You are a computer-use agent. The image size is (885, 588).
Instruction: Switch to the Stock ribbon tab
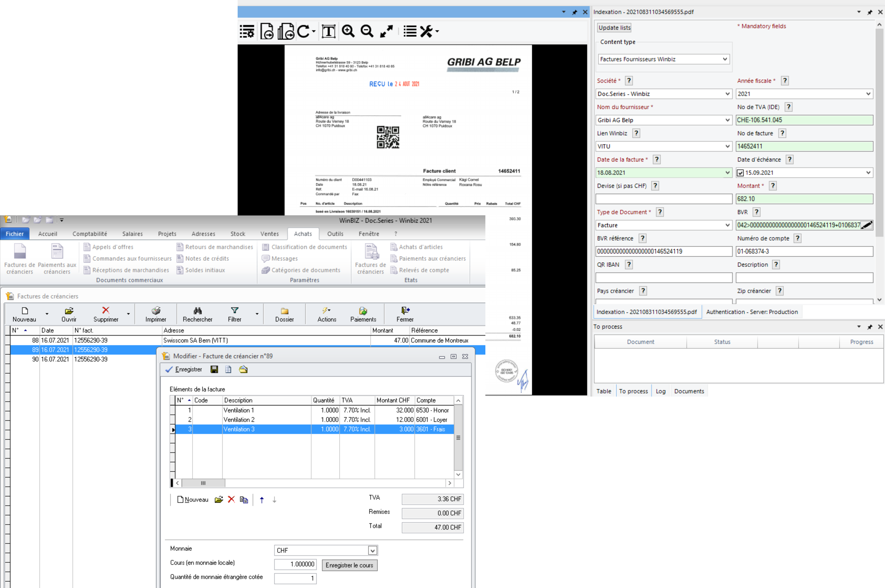pyautogui.click(x=238, y=234)
